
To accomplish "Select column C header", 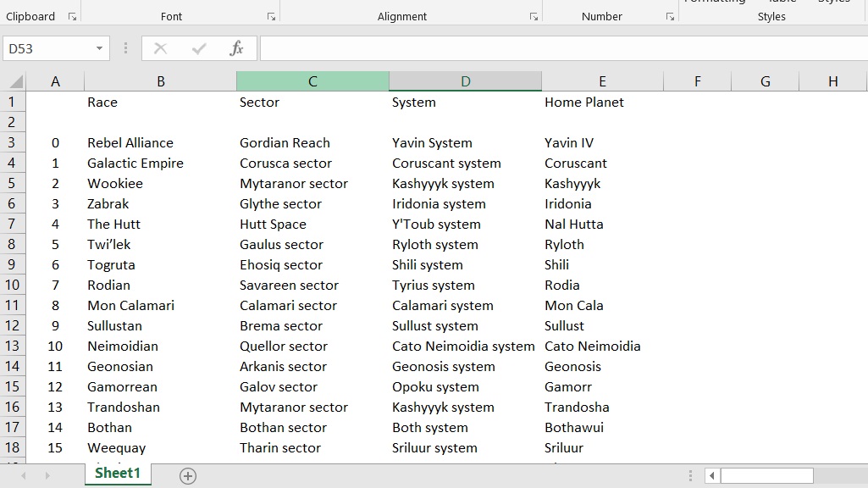I will click(312, 81).
